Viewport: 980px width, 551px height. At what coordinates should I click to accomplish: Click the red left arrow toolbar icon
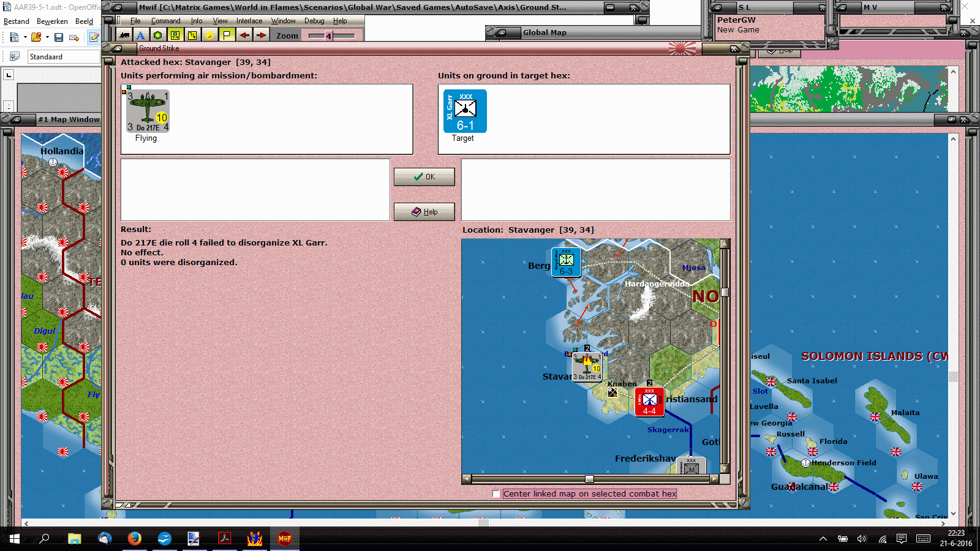(244, 36)
